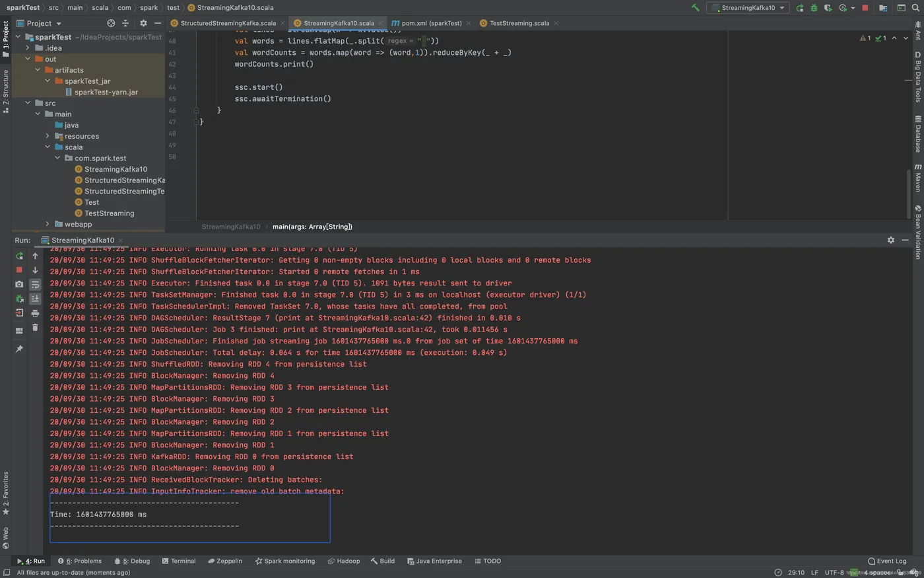Image resolution: width=924 pixels, height=578 pixels.
Task: Open the StreamingKafka10 run configuration dropdown
Action: tap(748, 8)
